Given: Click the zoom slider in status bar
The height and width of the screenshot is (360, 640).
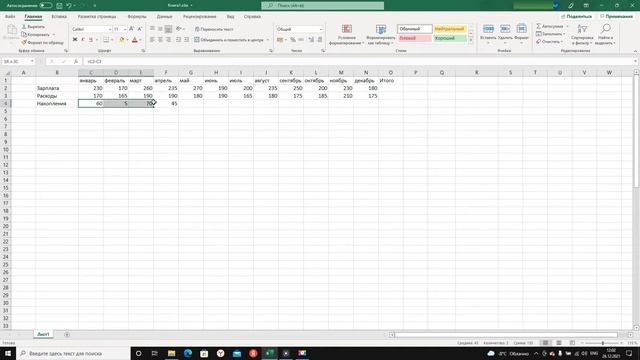Looking at the screenshot, I should [603, 343].
